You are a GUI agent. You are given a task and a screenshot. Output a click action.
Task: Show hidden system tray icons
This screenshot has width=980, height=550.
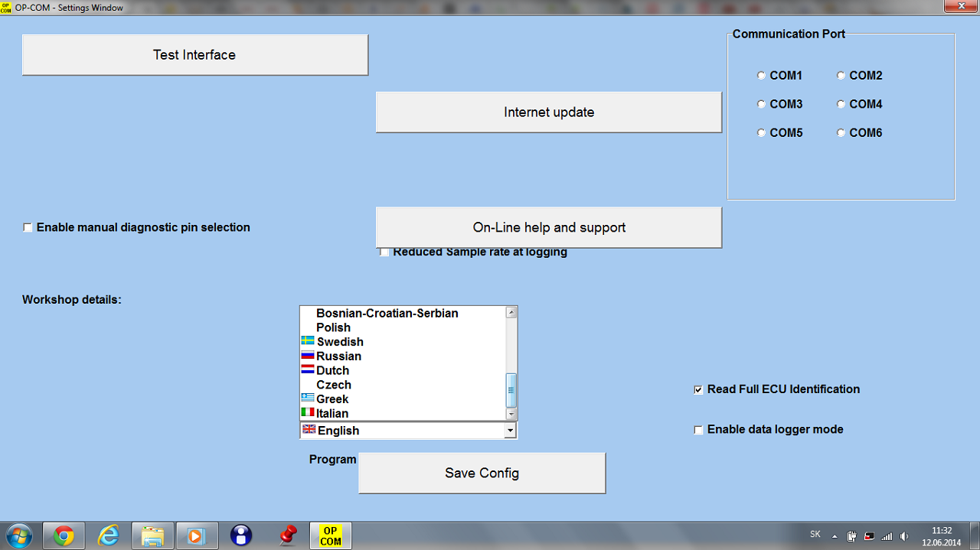point(835,536)
